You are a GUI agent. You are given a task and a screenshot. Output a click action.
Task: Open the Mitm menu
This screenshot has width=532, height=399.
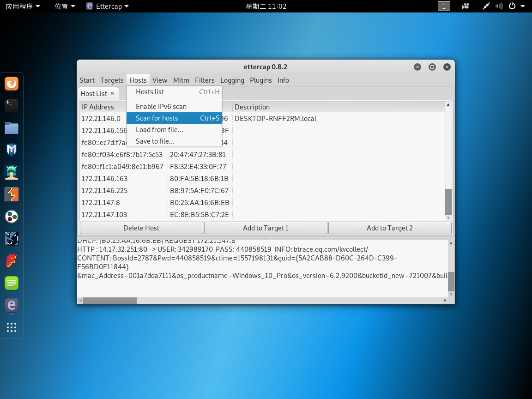(181, 80)
